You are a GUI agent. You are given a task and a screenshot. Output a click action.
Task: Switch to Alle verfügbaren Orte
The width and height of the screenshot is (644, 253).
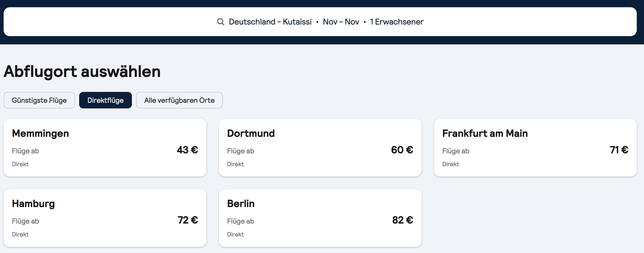[179, 100]
